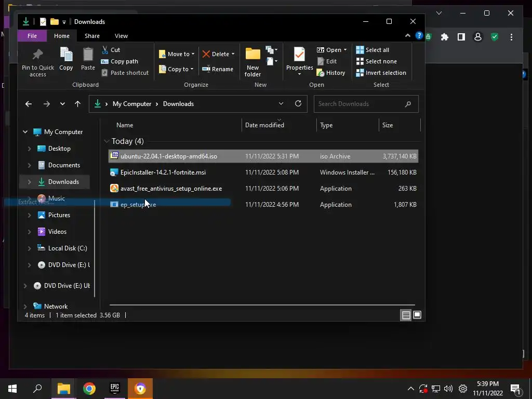The height and width of the screenshot is (399, 532).
Task: Open Epic Games from taskbar
Action: pyautogui.click(x=115, y=389)
